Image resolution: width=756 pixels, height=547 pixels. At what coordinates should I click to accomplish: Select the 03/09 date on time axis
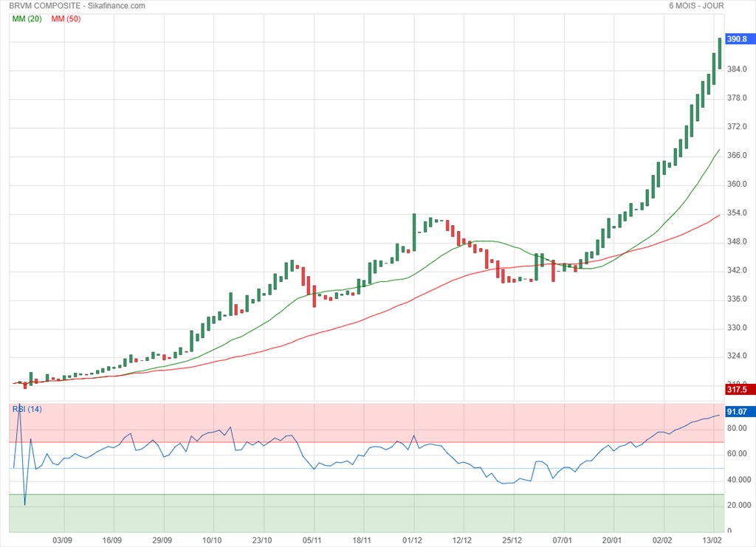(x=62, y=540)
